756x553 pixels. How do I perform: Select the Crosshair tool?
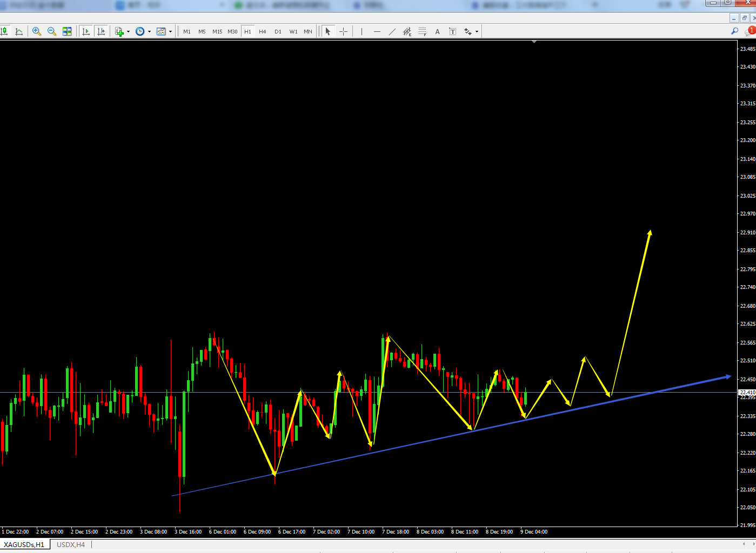343,31
